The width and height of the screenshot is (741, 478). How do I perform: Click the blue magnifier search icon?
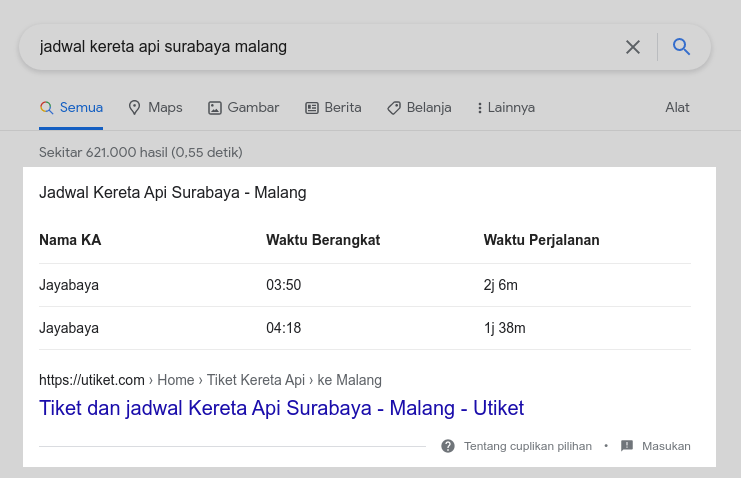tap(682, 47)
